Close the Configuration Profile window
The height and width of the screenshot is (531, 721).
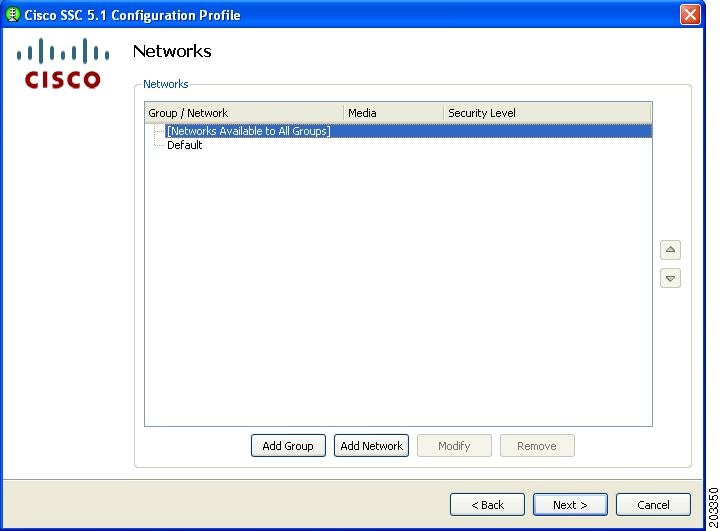[x=690, y=14]
